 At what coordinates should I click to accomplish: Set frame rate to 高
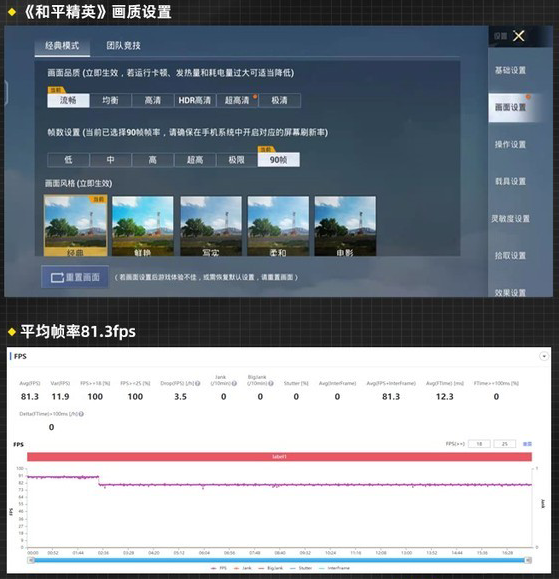click(152, 160)
